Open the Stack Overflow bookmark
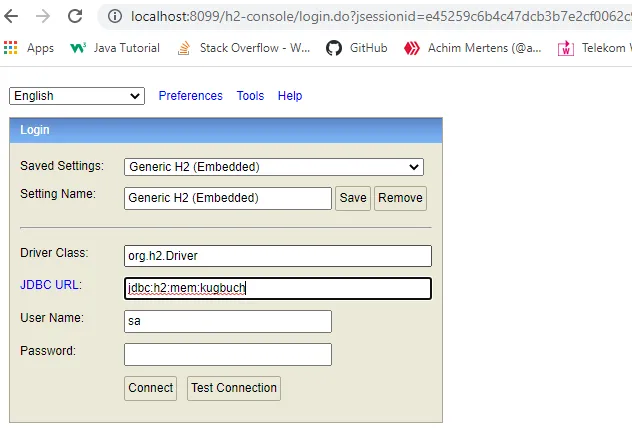Screen dimensions: 632x429 pyautogui.click(x=255, y=48)
